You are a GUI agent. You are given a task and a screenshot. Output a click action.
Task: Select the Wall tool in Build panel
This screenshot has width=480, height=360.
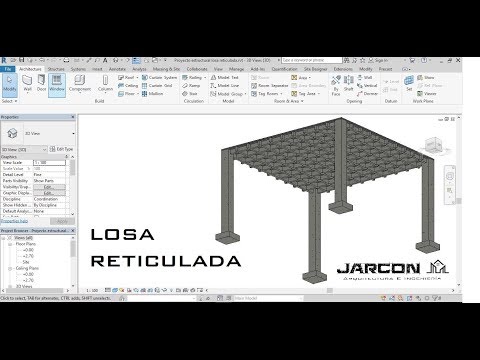[27, 83]
